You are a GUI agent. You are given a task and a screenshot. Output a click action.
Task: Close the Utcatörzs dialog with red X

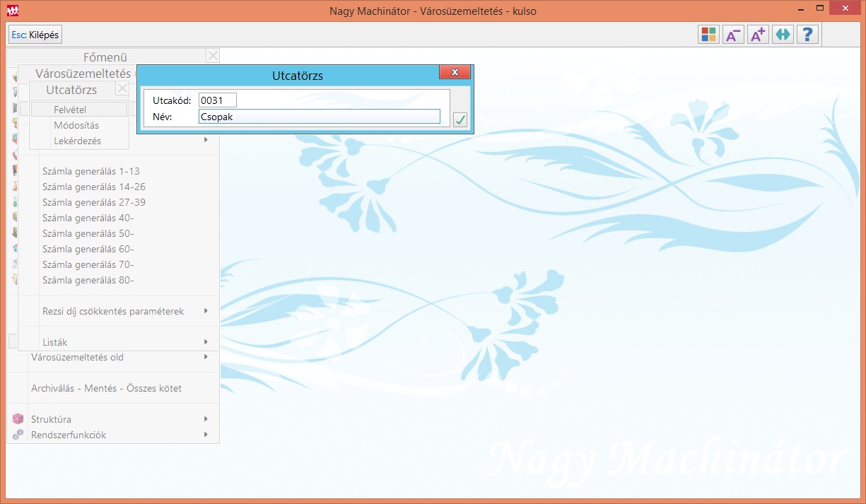coord(455,72)
